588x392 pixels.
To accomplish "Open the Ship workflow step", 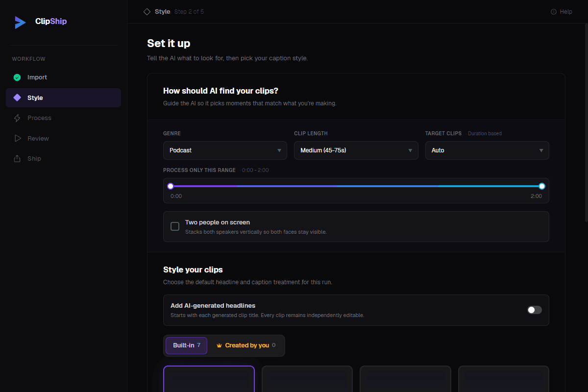I will click(x=63, y=159).
